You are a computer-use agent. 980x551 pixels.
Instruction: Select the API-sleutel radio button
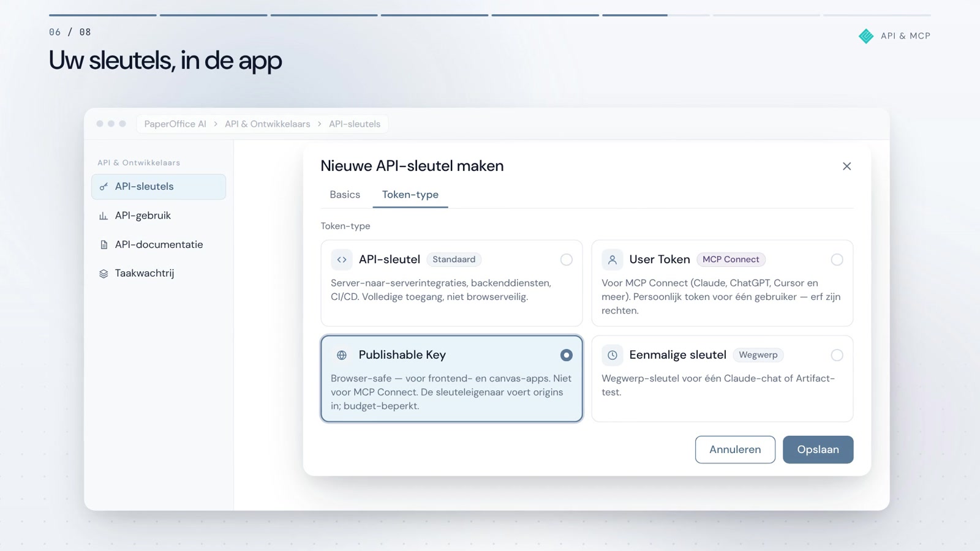coord(566,260)
